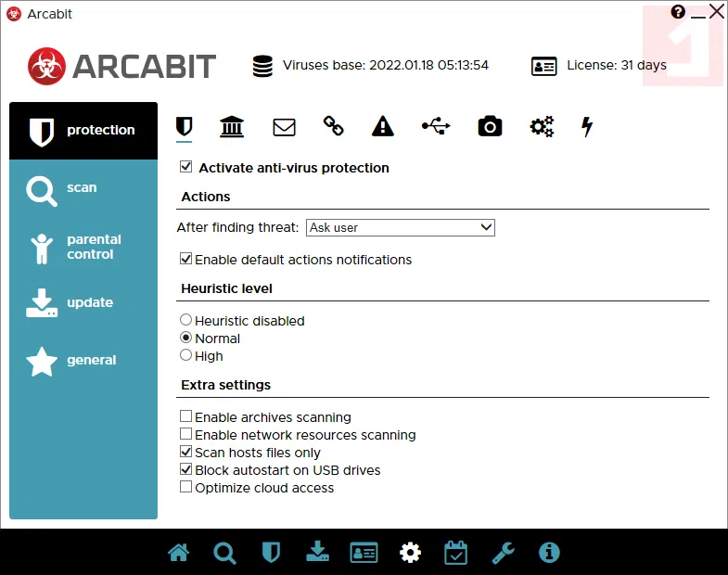Enable archives scanning checkbox
This screenshot has width=728, height=575.
185,415
